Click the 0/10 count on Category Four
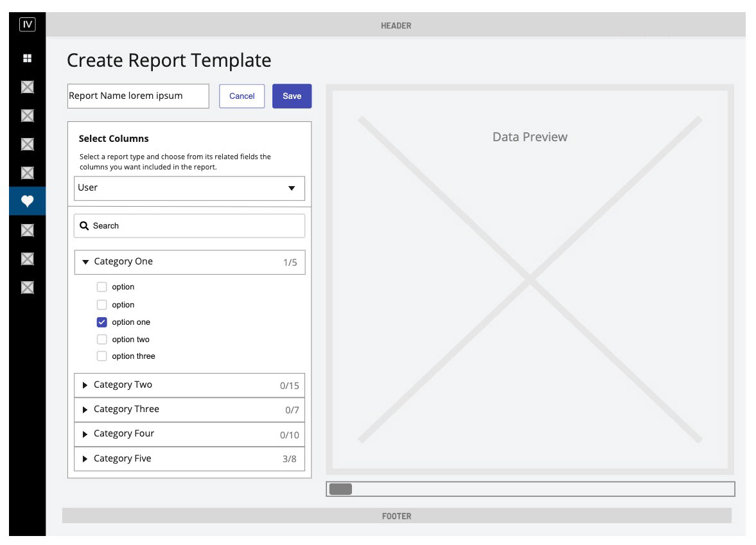Image resolution: width=756 pixels, height=545 pixels. (289, 435)
